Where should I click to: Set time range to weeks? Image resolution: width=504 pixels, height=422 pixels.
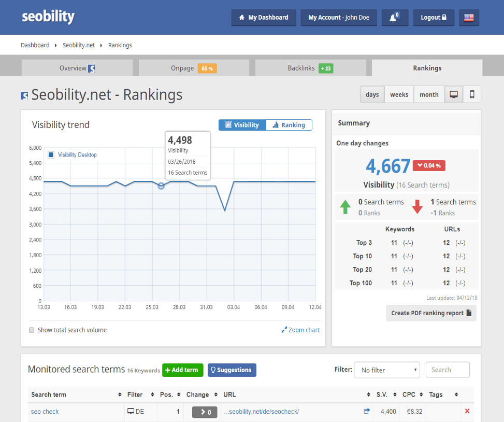pos(399,94)
